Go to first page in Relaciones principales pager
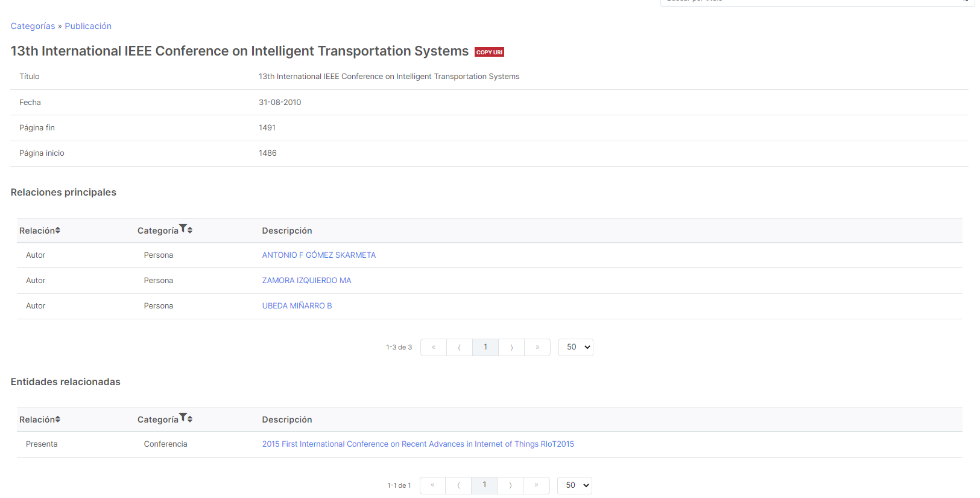Screen dimensions: 980x498 click(x=434, y=347)
